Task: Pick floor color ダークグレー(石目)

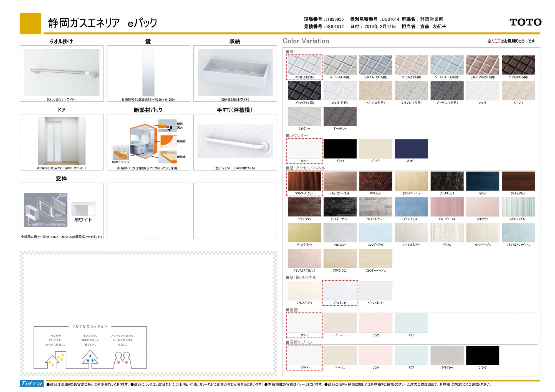Action: pyautogui.click(x=447, y=91)
